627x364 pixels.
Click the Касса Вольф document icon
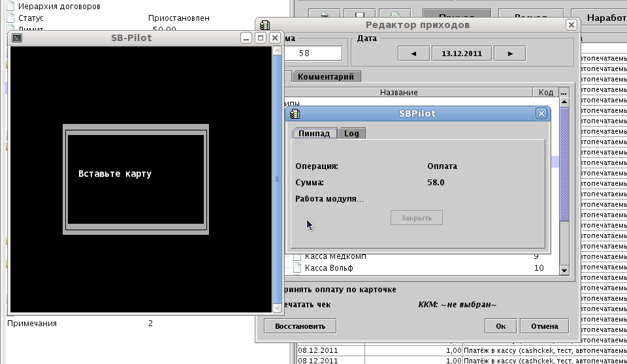tap(297, 268)
